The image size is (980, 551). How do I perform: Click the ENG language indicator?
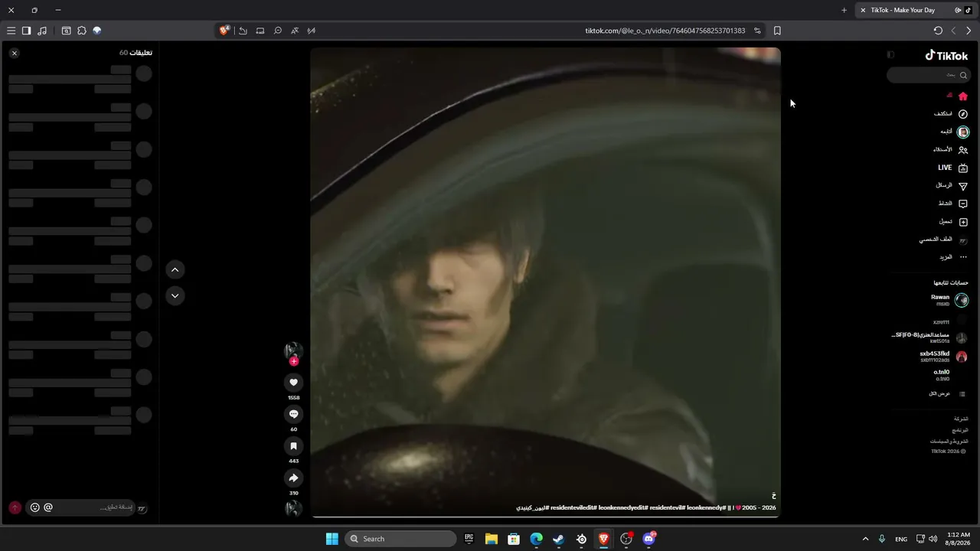coord(901,539)
